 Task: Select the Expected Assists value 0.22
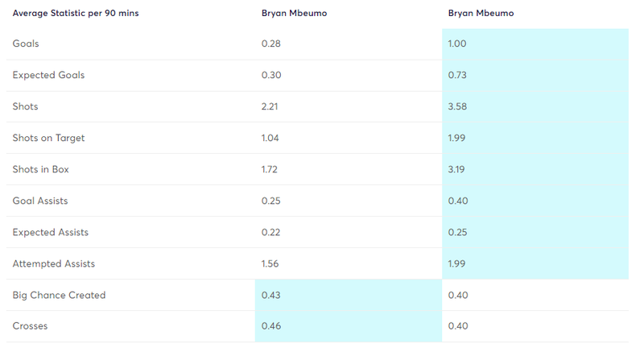[x=270, y=233]
